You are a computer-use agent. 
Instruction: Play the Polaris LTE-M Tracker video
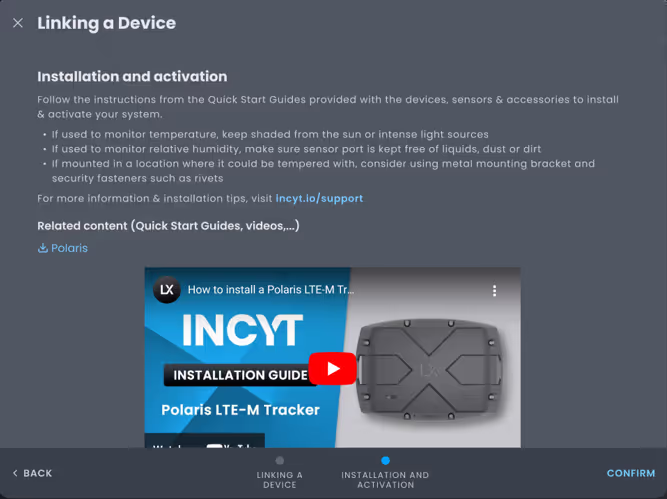(x=332, y=368)
